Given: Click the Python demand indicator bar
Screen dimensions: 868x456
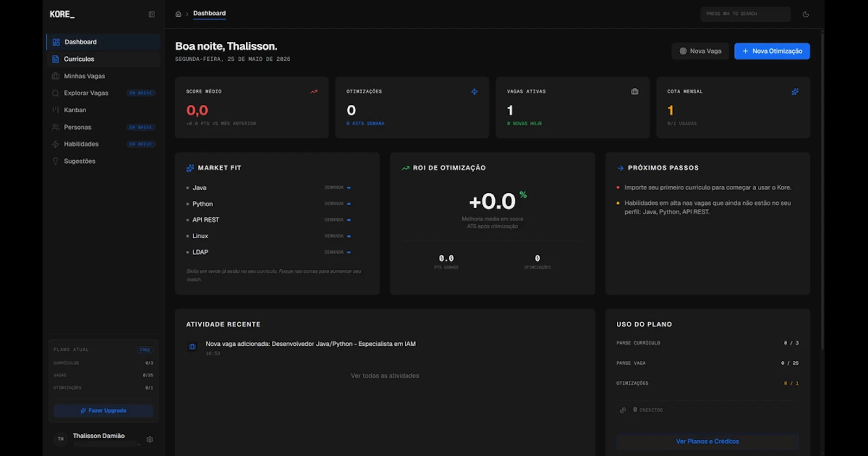Looking at the screenshot, I should click(349, 204).
